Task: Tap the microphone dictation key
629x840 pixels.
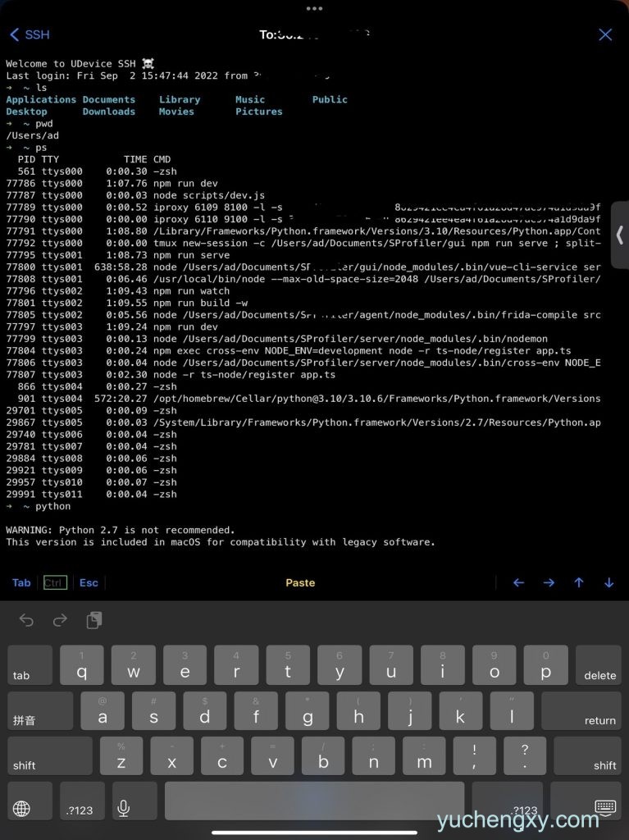Action: [124, 808]
